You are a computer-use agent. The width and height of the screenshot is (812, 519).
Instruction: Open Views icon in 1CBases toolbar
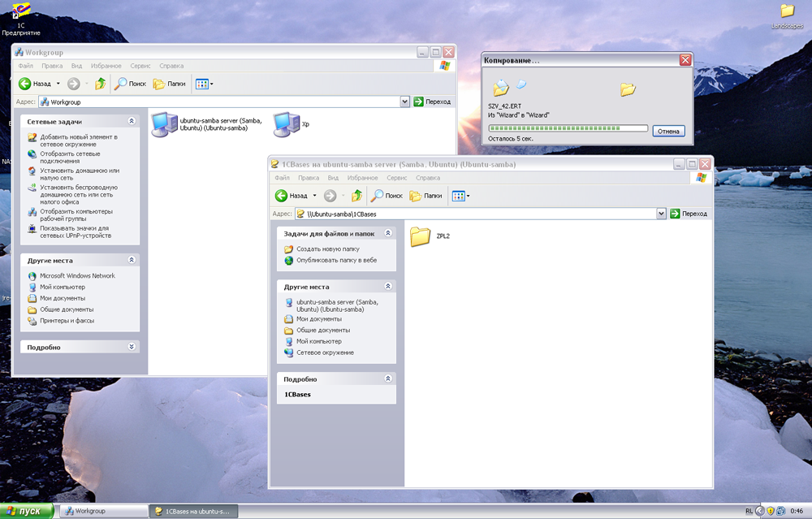pos(458,196)
